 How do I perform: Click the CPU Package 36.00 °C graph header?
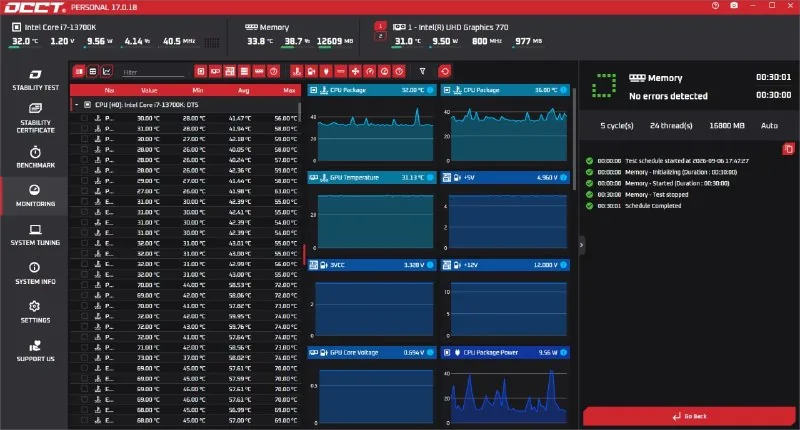[x=505, y=90]
